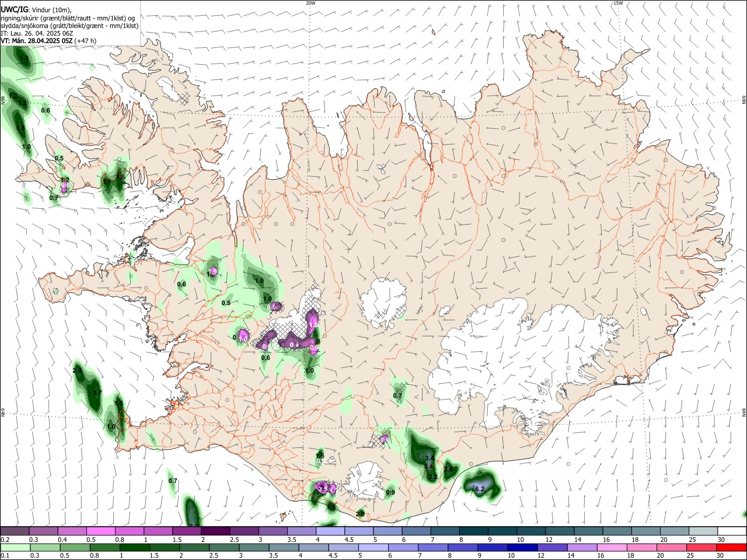Click the 'UWC/IG' title in the header box
Viewport: 747px width, 560px height.
pos(14,10)
